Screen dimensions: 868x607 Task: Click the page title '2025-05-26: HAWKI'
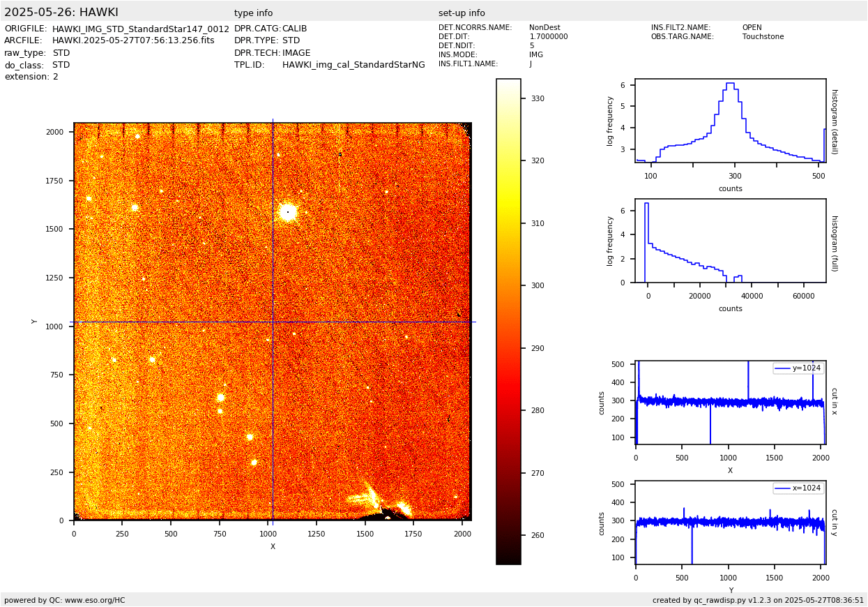pyautogui.click(x=61, y=13)
